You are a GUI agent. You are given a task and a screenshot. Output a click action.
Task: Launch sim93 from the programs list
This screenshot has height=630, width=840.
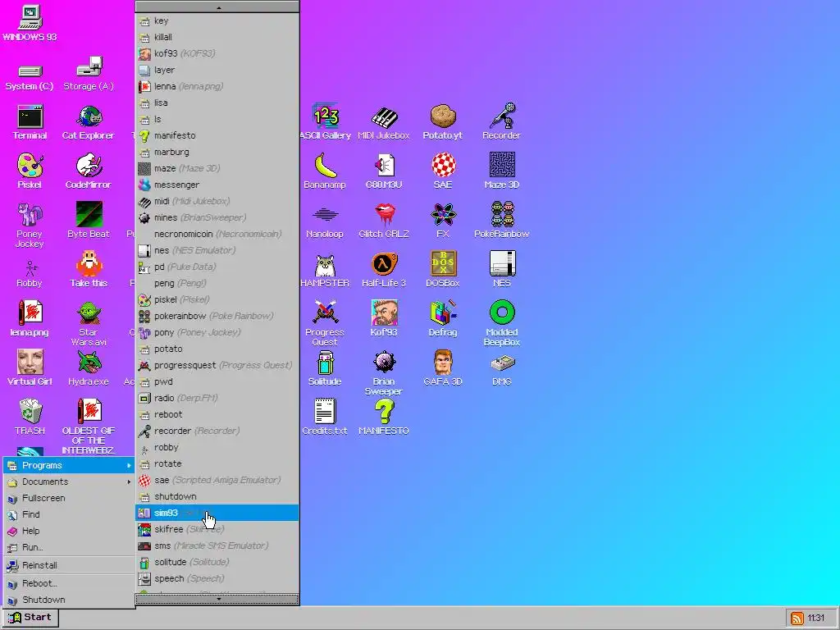(x=217, y=513)
